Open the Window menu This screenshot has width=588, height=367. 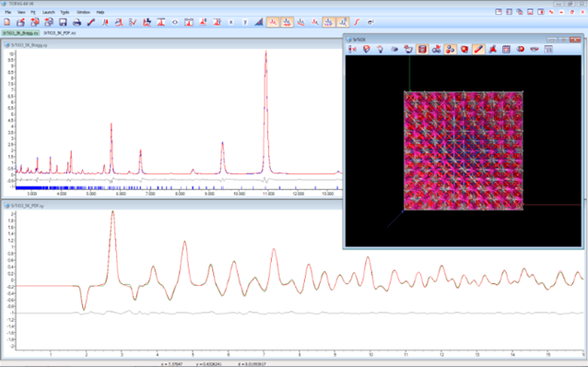coord(83,12)
